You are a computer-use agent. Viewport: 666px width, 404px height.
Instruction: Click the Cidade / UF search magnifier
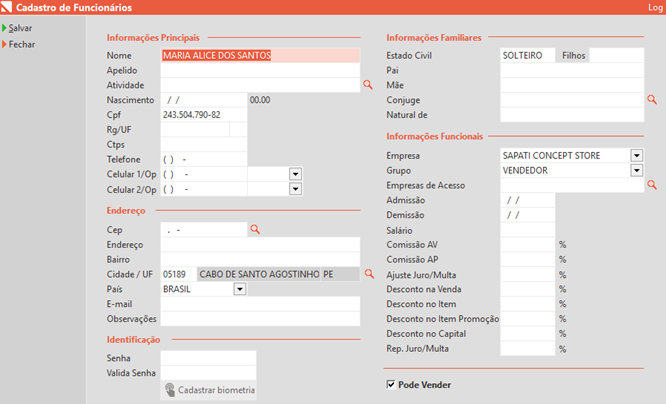pos(369,274)
